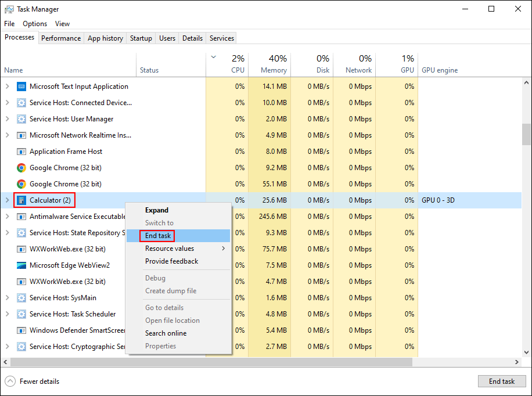This screenshot has width=532, height=396.
Task: Open the Options menu
Action: click(x=35, y=24)
